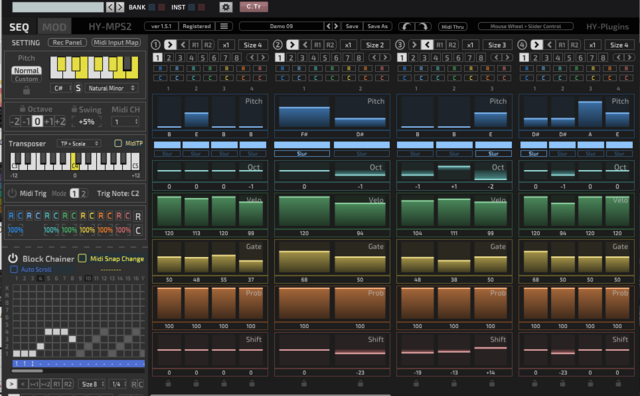Set sequencer 3 to forward play direction
640x396 pixels.
tap(414, 45)
